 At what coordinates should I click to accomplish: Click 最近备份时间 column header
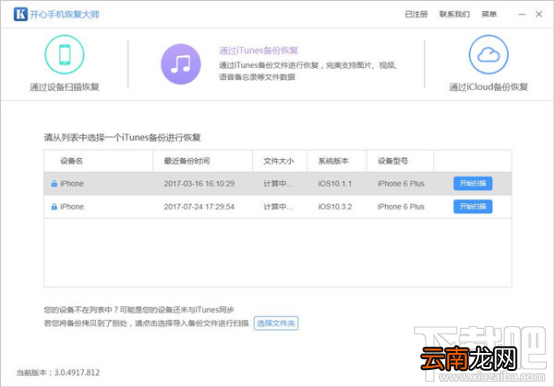point(187,161)
